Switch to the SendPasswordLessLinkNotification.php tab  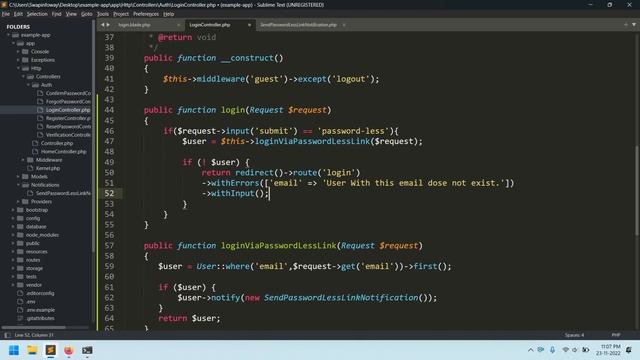(x=299, y=25)
